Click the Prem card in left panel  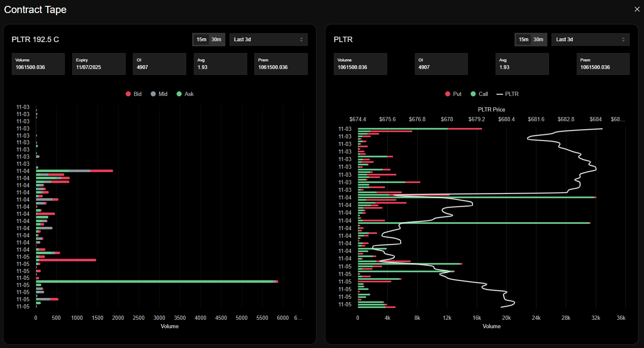tap(281, 64)
